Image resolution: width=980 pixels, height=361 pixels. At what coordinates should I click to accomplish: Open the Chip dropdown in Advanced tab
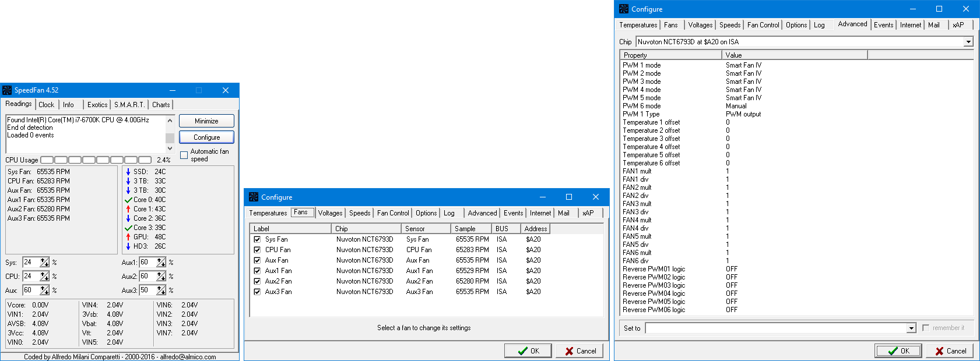coord(968,42)
